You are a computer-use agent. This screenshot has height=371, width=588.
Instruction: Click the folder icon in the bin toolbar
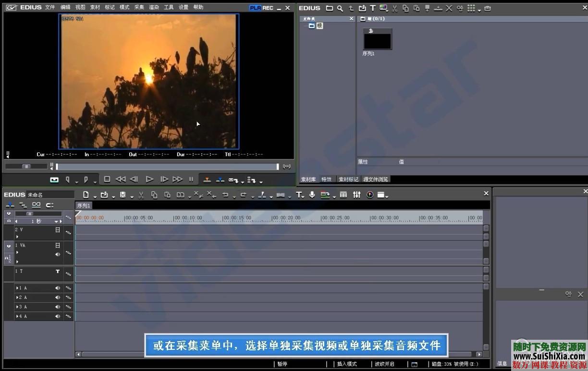(x=329, y=8)
